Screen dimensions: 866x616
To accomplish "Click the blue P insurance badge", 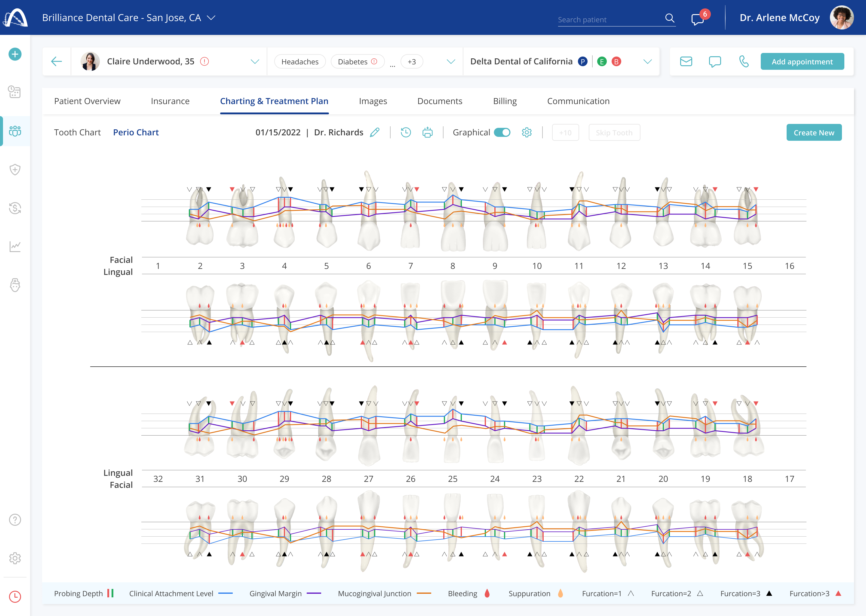I will 583,61.
